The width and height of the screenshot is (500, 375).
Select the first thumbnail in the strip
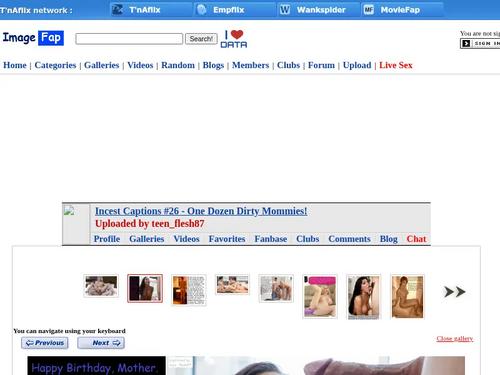pyautogui.click(x=101, y=286)
